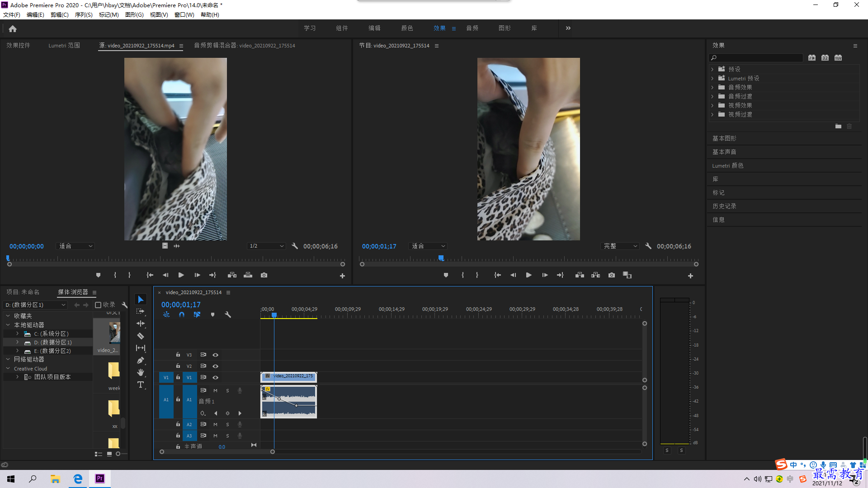Toggle V1 track visibility eye

(x=216, y=377)
